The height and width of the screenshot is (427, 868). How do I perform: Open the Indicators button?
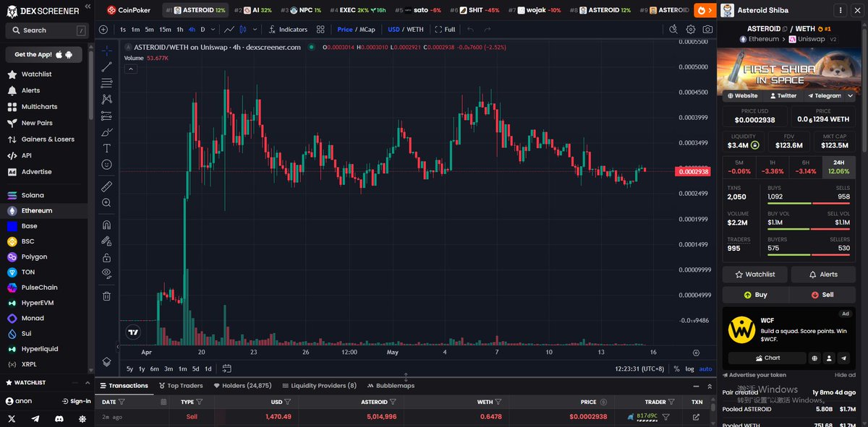pos(288,30)
